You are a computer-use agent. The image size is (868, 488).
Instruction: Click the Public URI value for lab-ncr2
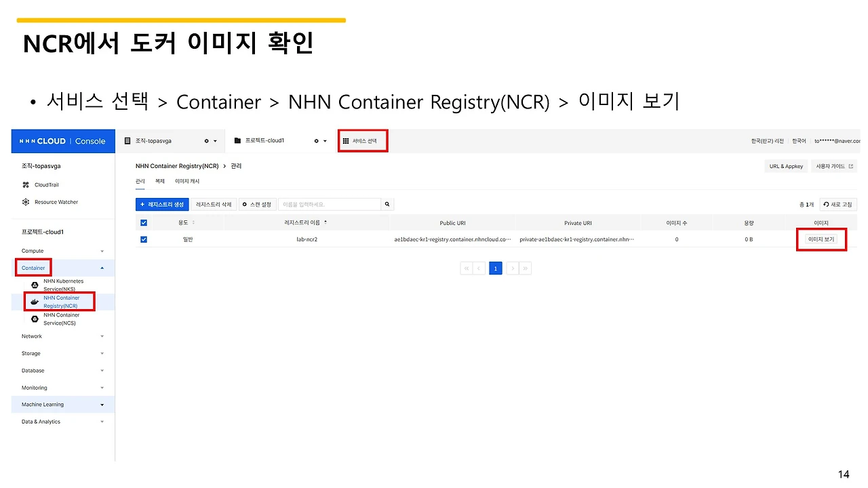tap(452, 239)
